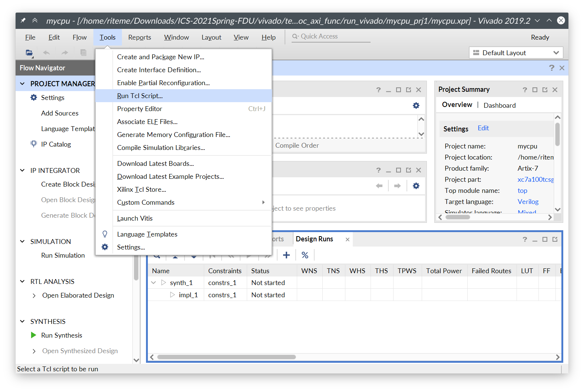Click the light bulb icon beside Language Templates
584x392 pixels.
(105, 234)
